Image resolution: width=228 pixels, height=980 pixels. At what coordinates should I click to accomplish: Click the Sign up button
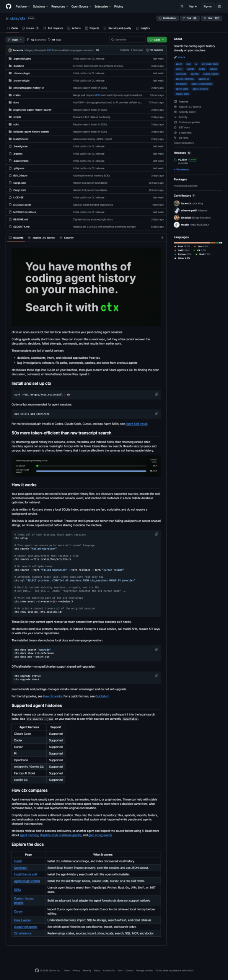[208, 7]
